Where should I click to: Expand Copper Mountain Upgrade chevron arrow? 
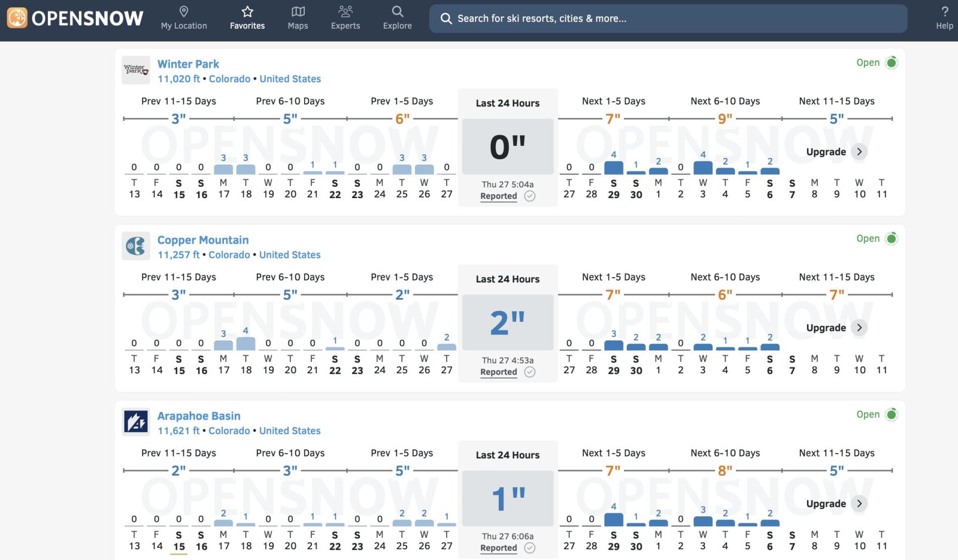(x=859, y=328)
